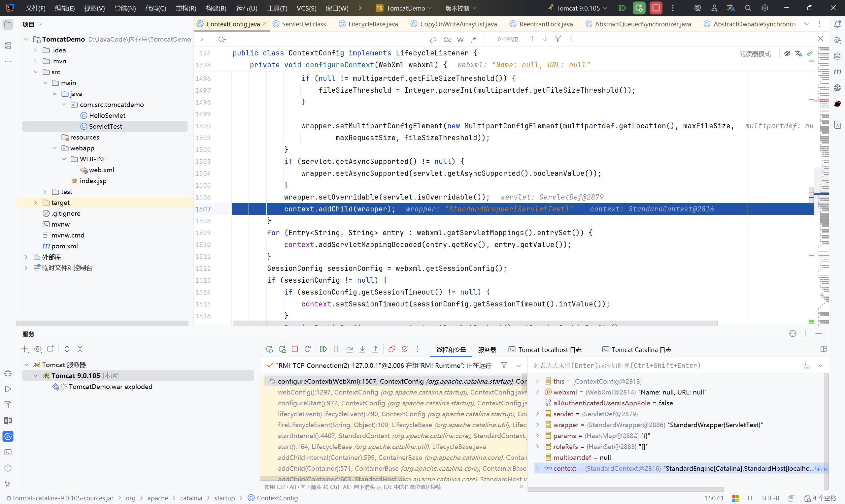Open the View Breakpoints icon
The height and width of the screenshot is (504, 845).
[391, 349]
